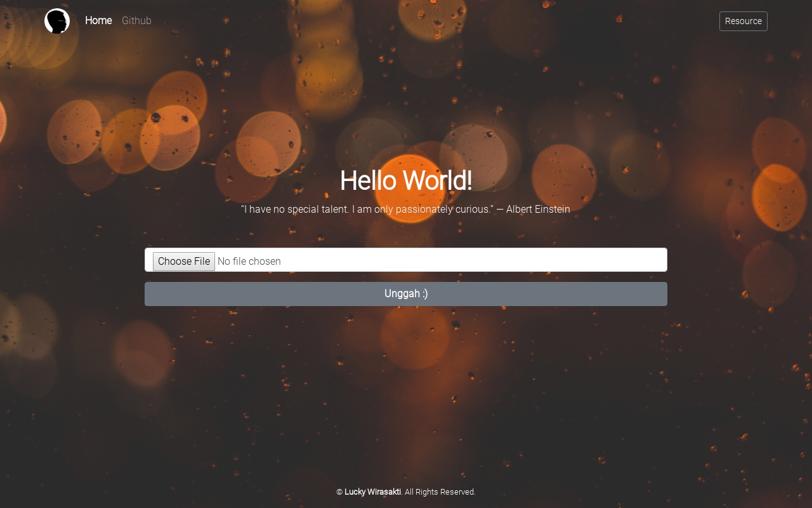Image resolution: width=812 pixels, height=508 pixels.
Task: Open the Home nav link
Action: point(98,21)
